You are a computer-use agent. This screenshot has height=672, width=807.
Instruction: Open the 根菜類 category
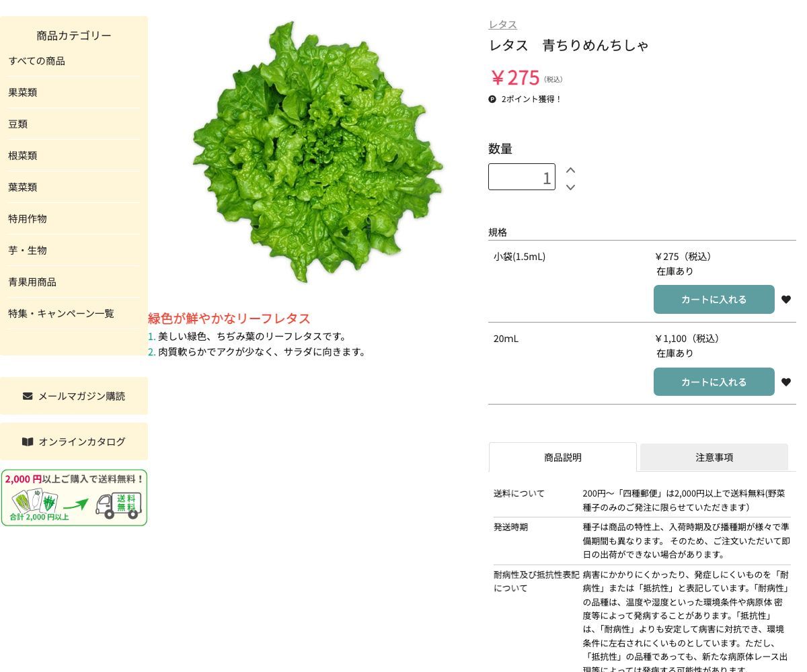[x=22, y=155]
